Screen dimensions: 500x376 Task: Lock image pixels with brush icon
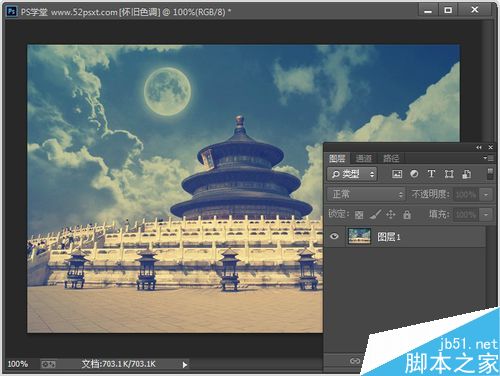375,214
